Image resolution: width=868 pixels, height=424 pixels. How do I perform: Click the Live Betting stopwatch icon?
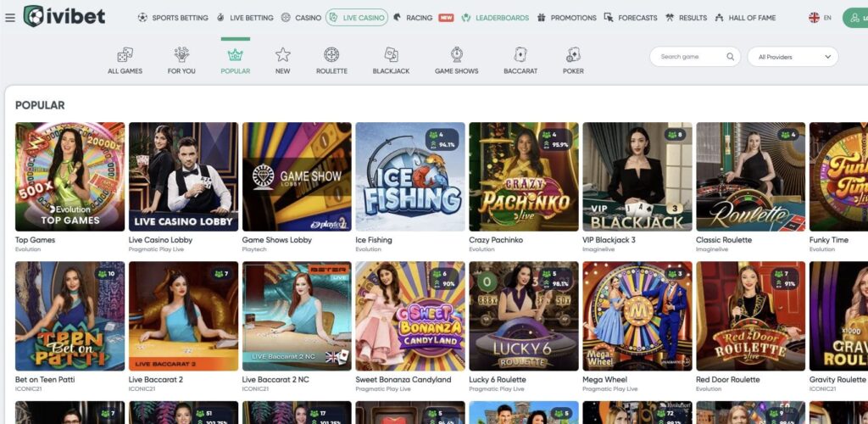[x=220, y=18]
